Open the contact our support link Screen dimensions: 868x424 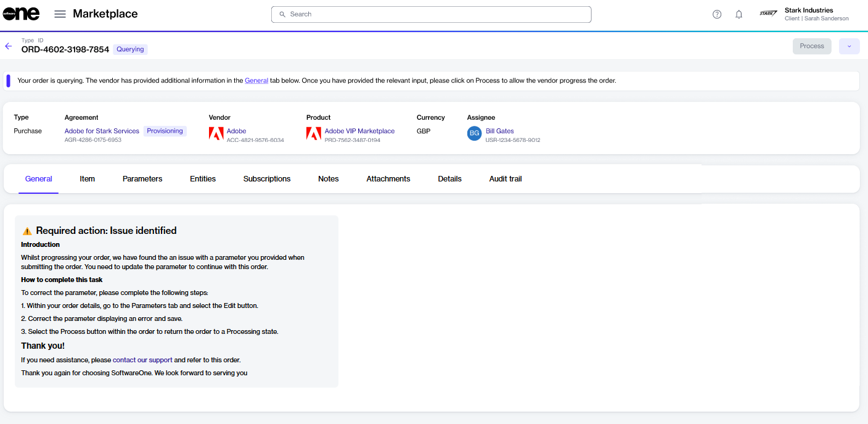coord(142,360)
